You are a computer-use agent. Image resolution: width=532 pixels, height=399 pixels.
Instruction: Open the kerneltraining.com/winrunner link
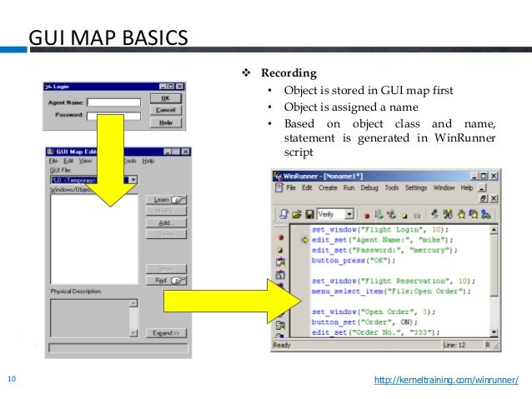[x=446, y=380]
